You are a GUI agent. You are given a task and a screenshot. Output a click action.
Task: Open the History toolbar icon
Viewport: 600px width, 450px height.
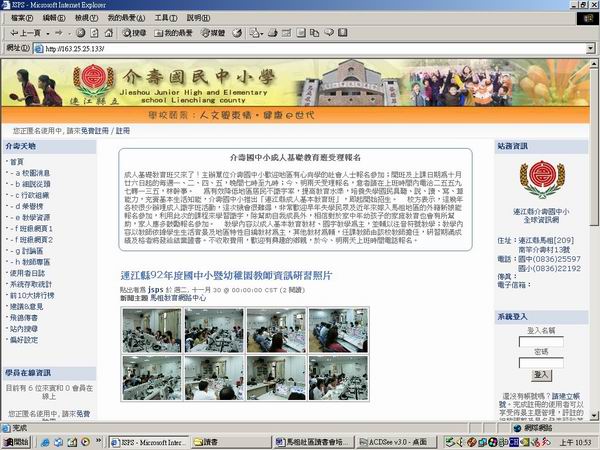tap(237, 33)
